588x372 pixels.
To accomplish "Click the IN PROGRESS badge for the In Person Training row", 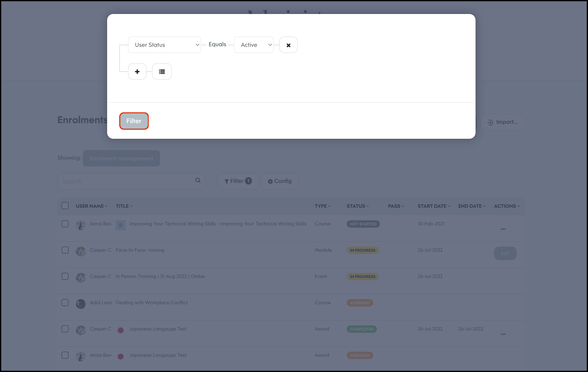I will tap(362, 276).
